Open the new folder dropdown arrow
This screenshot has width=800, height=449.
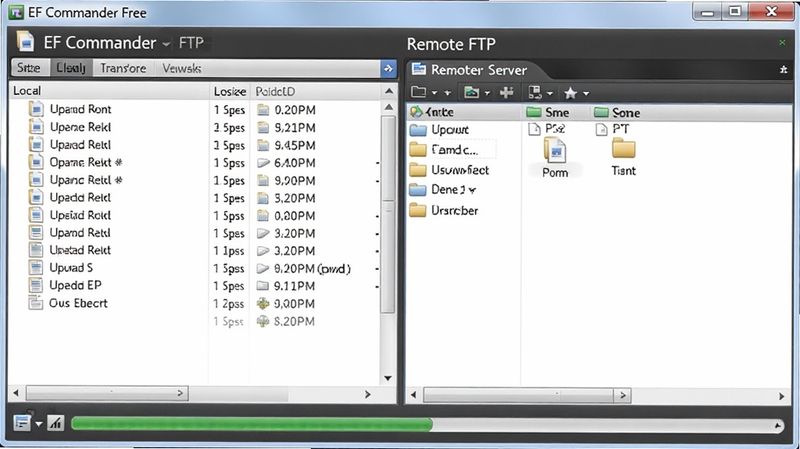click(x=434, y=93)
